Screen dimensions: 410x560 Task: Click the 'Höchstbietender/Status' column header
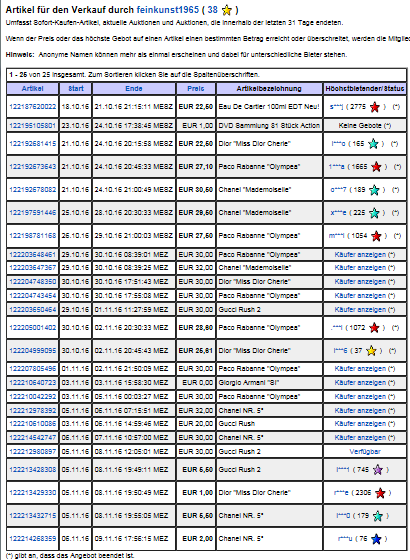(365, 89)
